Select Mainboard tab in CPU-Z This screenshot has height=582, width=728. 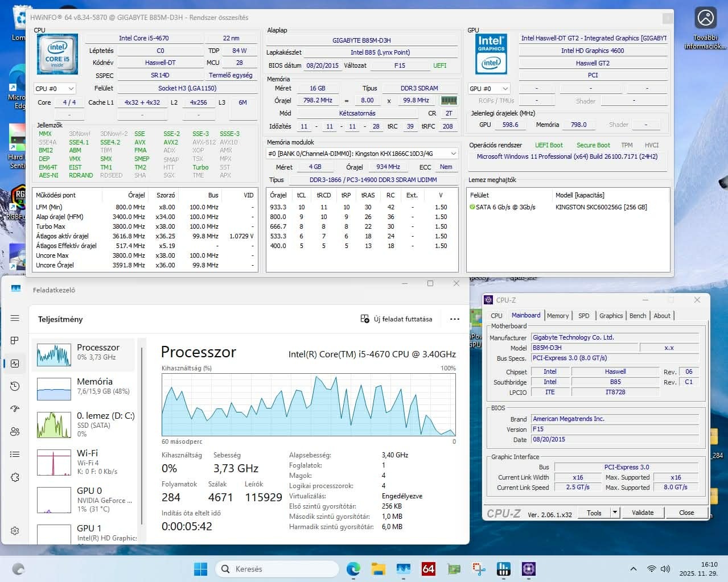pyautogui.click(x=526, y=315)
